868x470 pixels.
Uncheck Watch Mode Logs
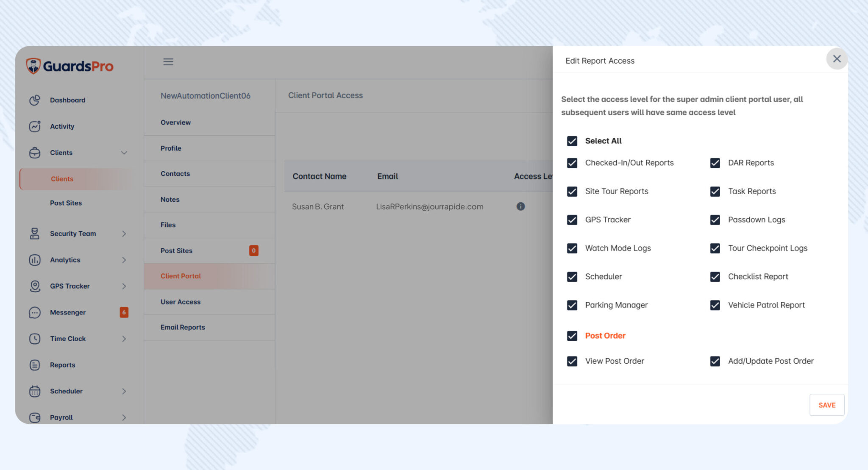(x=572, y=248)
